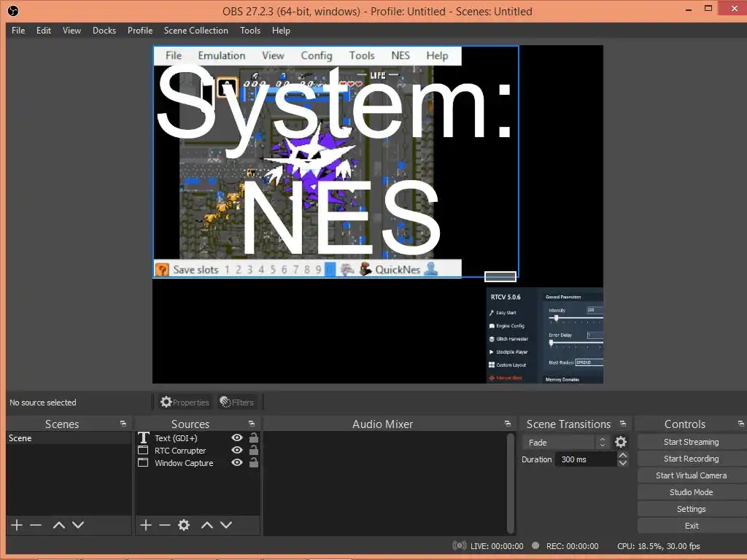Image resolution: width=747 pixels, height=560 pixels.
Task: Click Start Virtual Camera button
Action: [692, 475]
